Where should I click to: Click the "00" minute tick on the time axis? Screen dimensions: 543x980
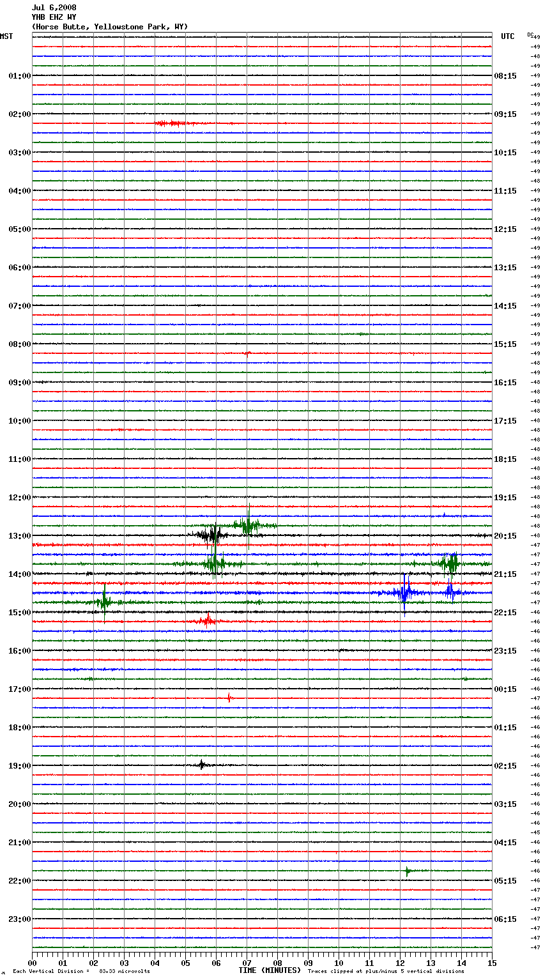pyautogui.click(x=32, y=963)
